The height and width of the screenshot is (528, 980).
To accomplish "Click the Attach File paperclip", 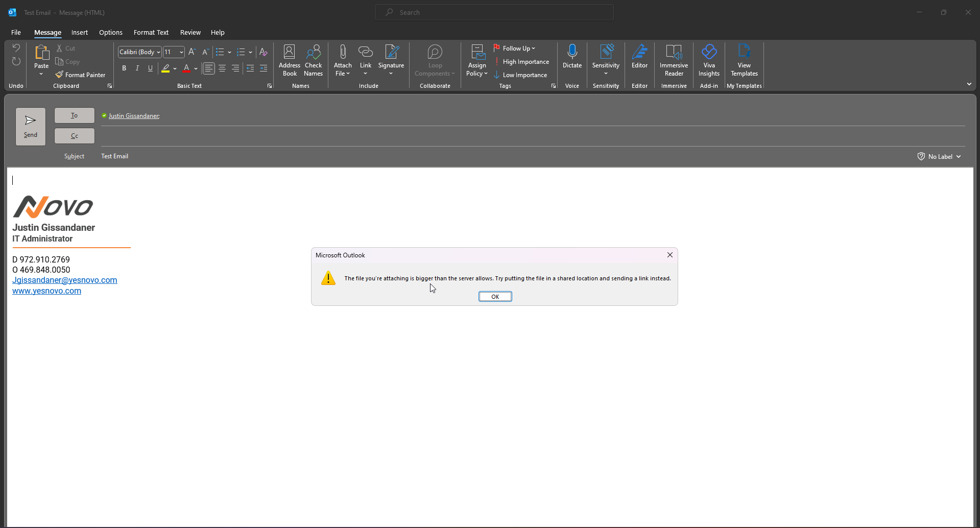I will click(343, 60).
